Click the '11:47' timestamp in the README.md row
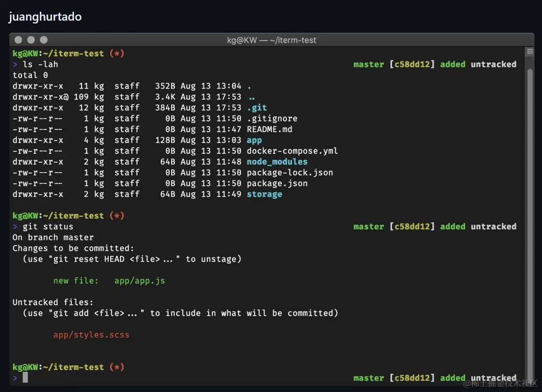The height and width of the screenshot is (392, 542). point(229,129)
